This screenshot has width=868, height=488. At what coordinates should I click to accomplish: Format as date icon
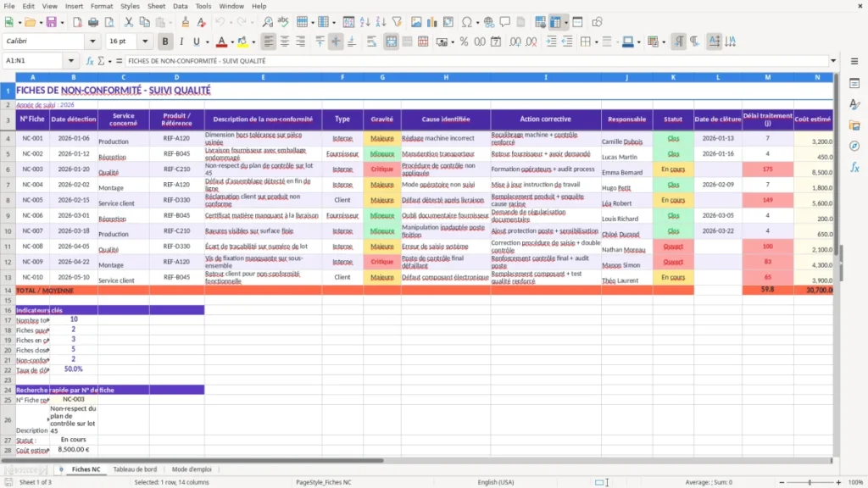click(x=496, y=42)
